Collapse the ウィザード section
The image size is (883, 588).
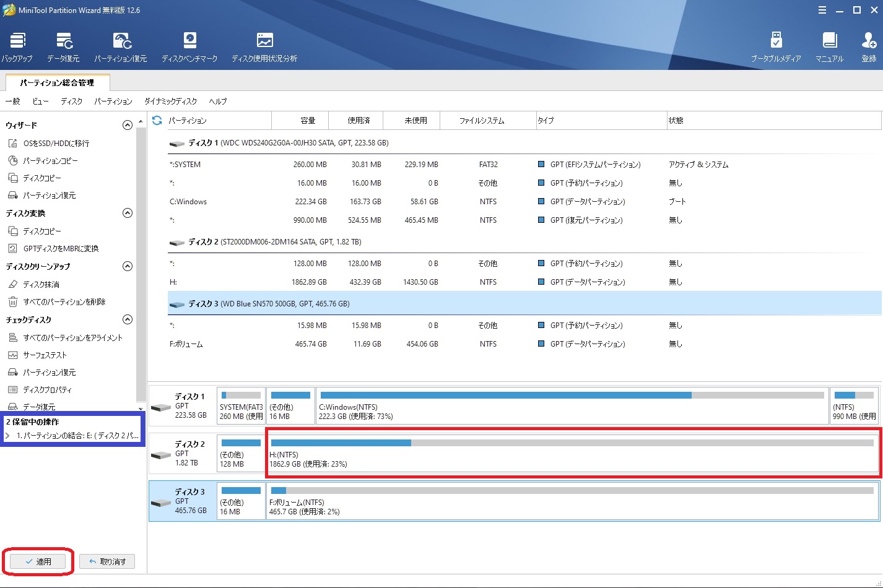pyautogui.click(x=128, y=125)
